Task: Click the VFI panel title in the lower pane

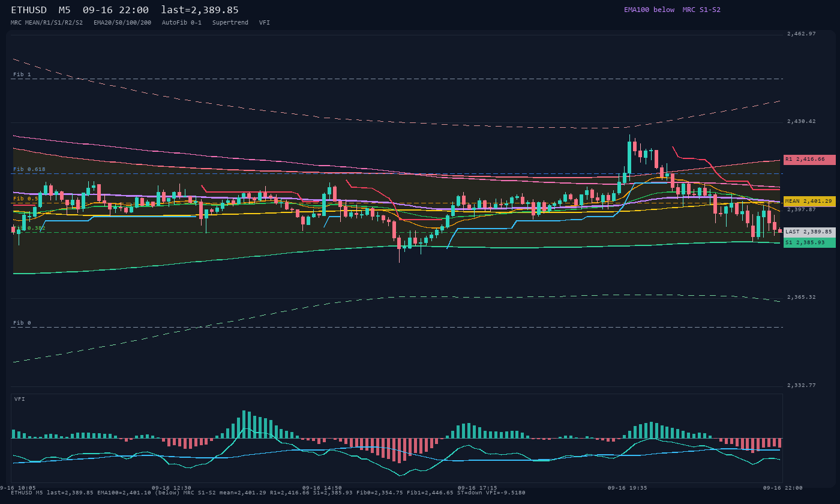Action: 20,399
